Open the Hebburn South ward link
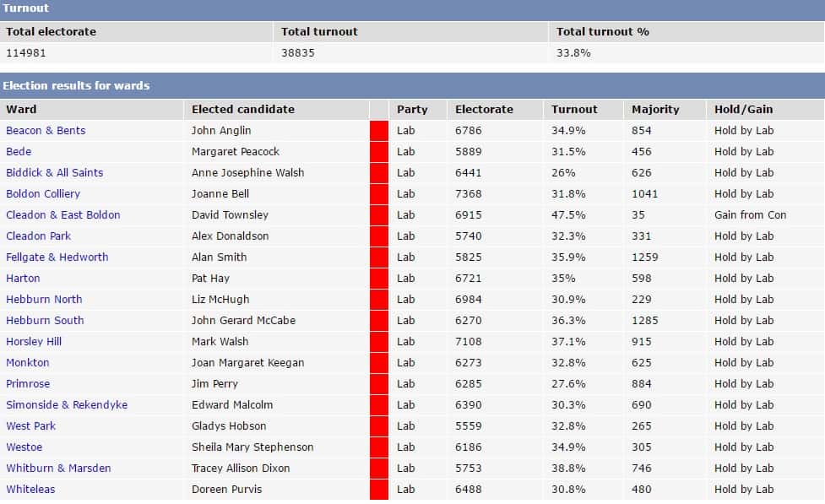 point(46,320)
